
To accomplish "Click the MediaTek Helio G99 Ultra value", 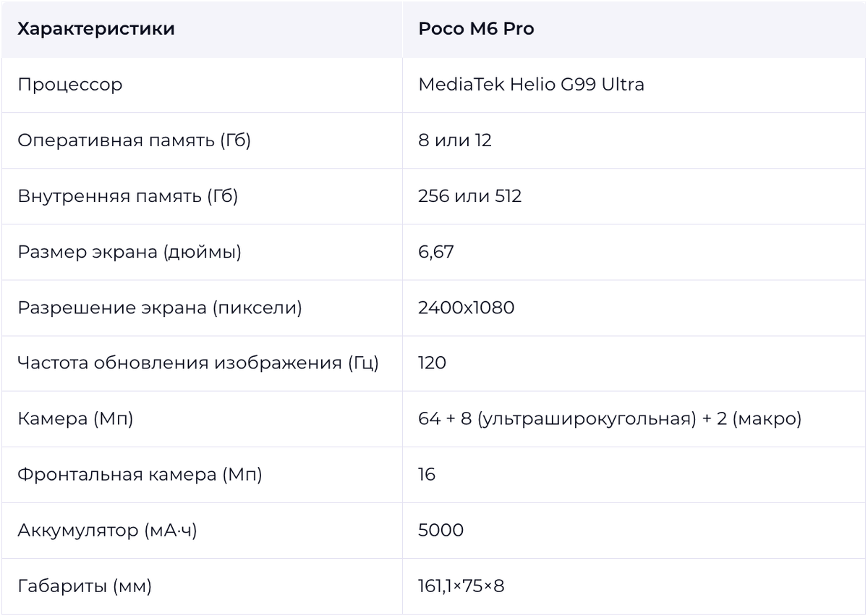I will pyautogui.click(x=531, y=85).
